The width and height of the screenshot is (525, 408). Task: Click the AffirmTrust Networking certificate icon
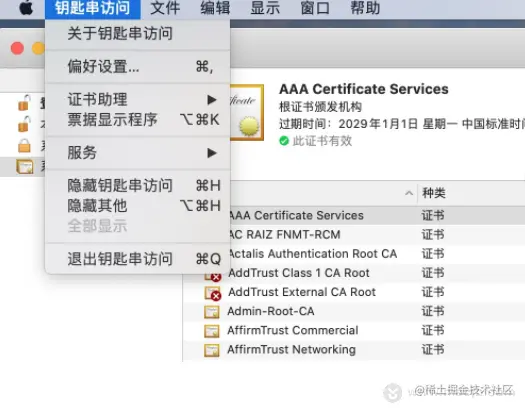tap(212, 350)
